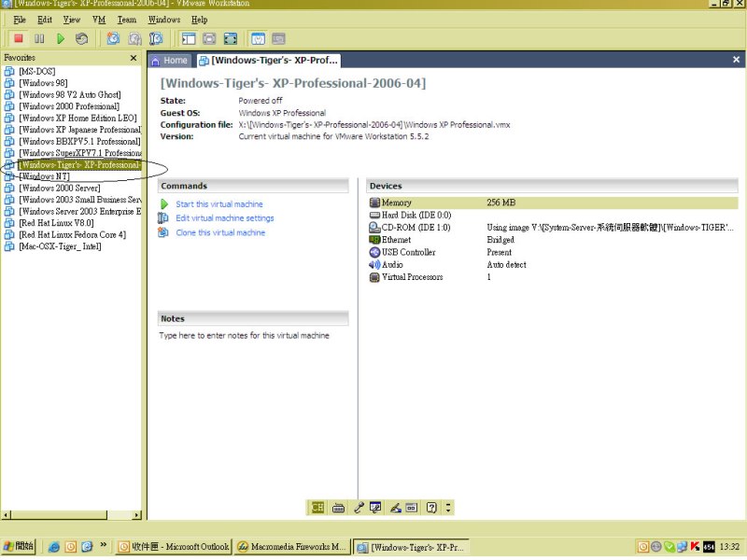Click the red Power Off toolbar button
The height and width of the screenshot is (560, 747).
point(19,38)
